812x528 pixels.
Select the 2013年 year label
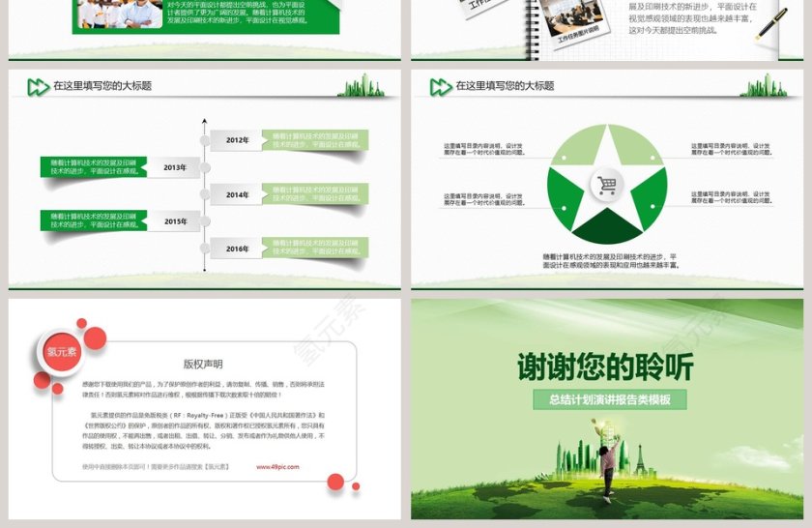pos(175,167)
